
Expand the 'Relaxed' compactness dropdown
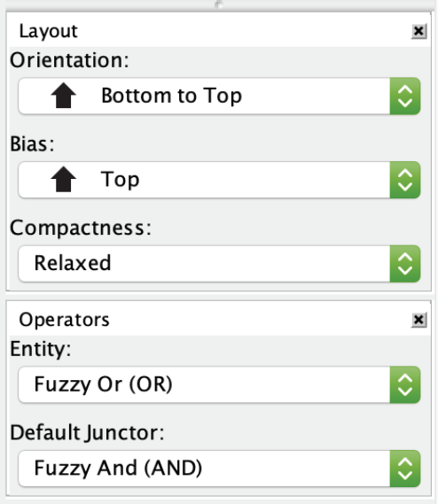point(219,264)
